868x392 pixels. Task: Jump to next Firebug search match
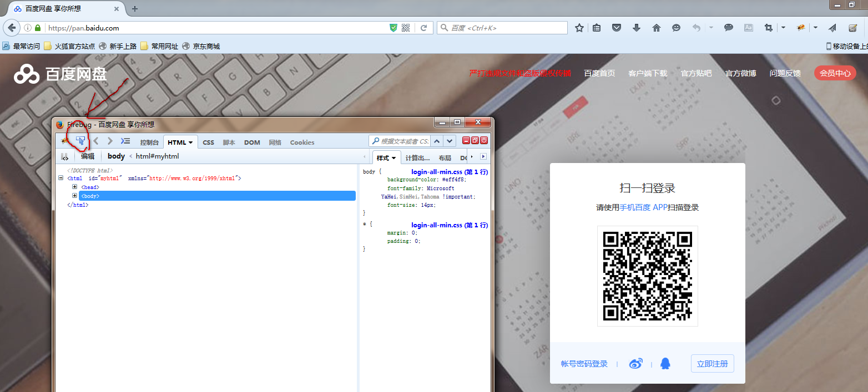point(450,141)
